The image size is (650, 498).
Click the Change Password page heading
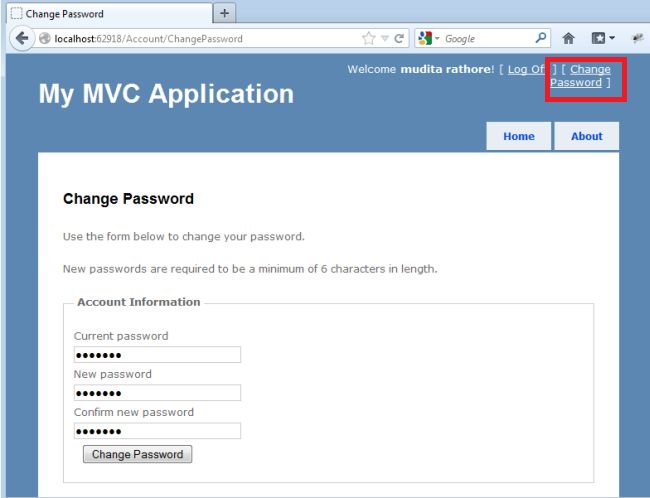point(128,199)
